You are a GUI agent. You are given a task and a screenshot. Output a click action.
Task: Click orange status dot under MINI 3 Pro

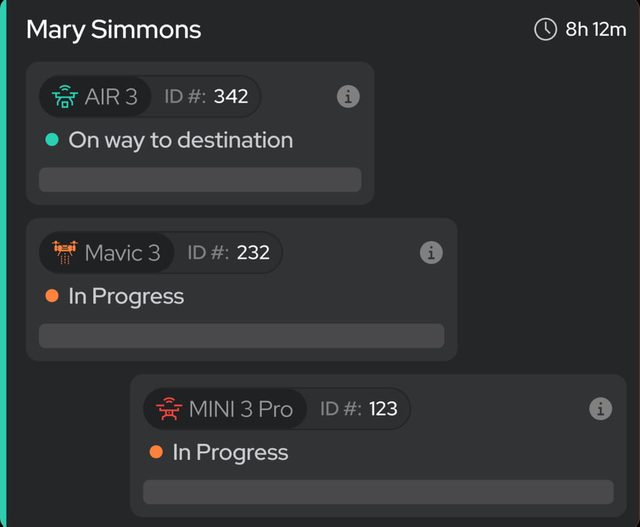pyautogui.click(x=156, y=452)
